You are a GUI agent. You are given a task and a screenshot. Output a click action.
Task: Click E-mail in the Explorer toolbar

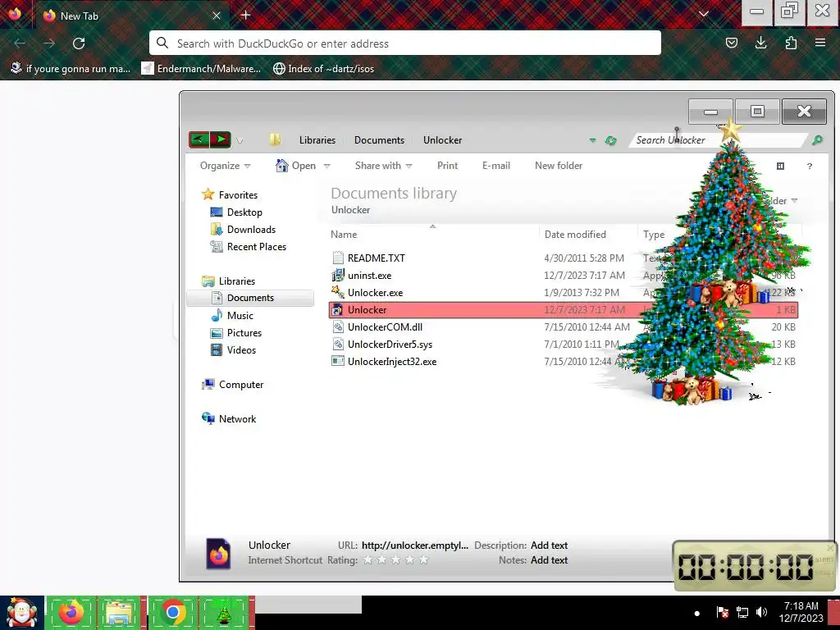[496, 166]
